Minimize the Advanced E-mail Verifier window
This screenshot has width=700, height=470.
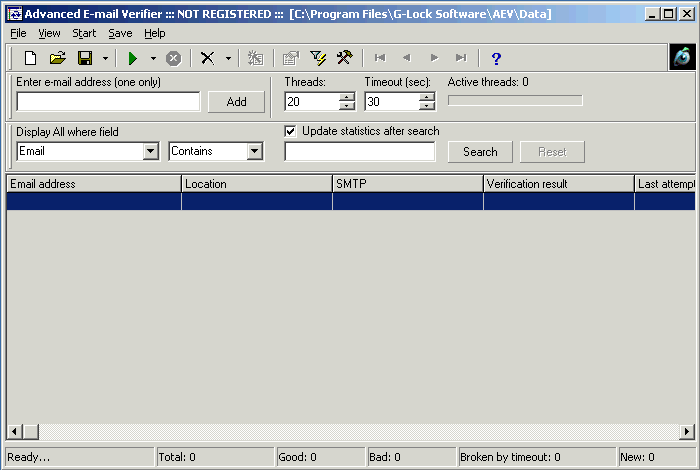pos(652,14)
